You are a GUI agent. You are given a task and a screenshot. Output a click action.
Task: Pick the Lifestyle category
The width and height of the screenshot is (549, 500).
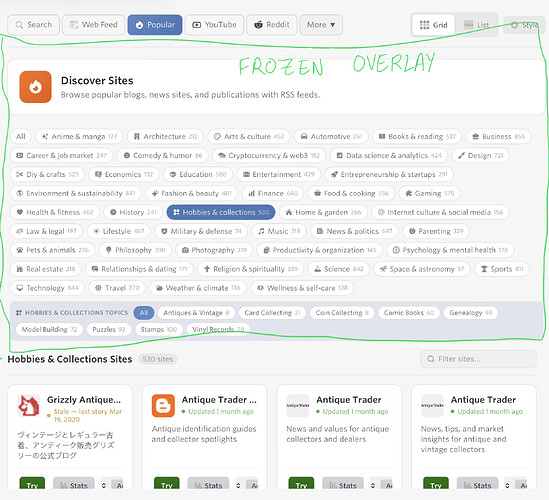point(118,231)
